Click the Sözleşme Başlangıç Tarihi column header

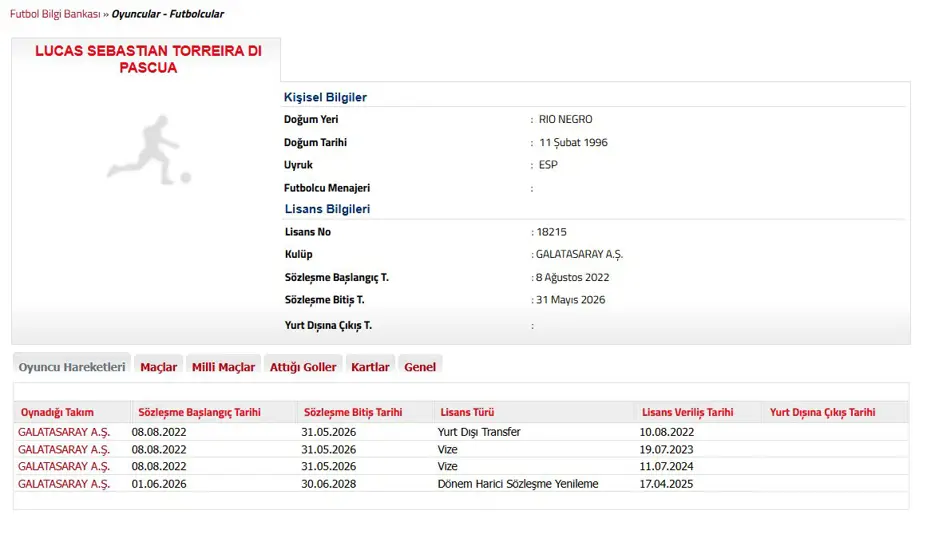199,412
